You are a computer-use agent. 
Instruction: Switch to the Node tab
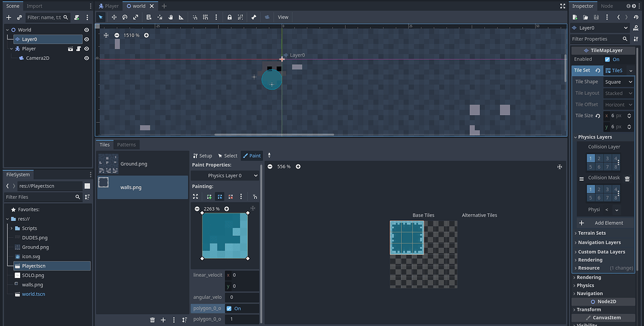tap(607, 6)
